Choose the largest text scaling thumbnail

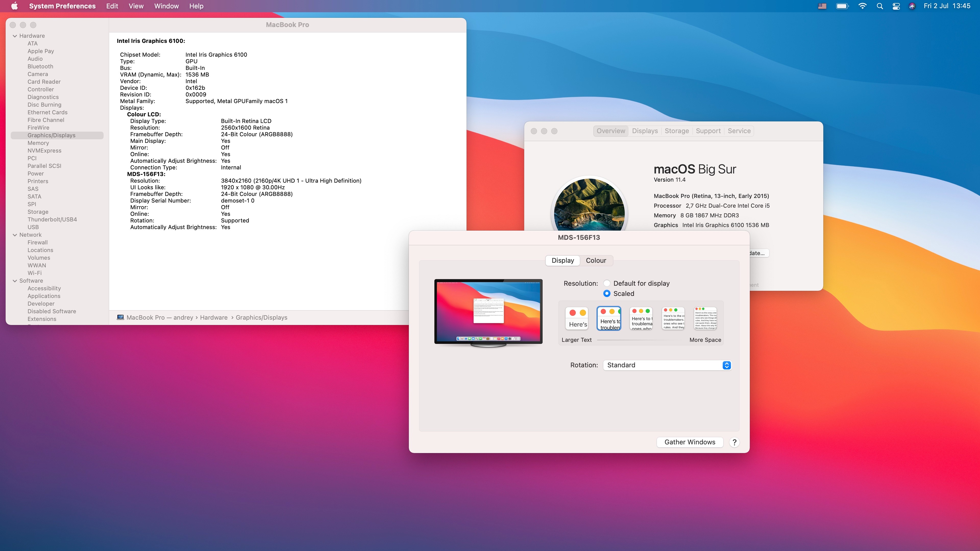coord(577,318)
